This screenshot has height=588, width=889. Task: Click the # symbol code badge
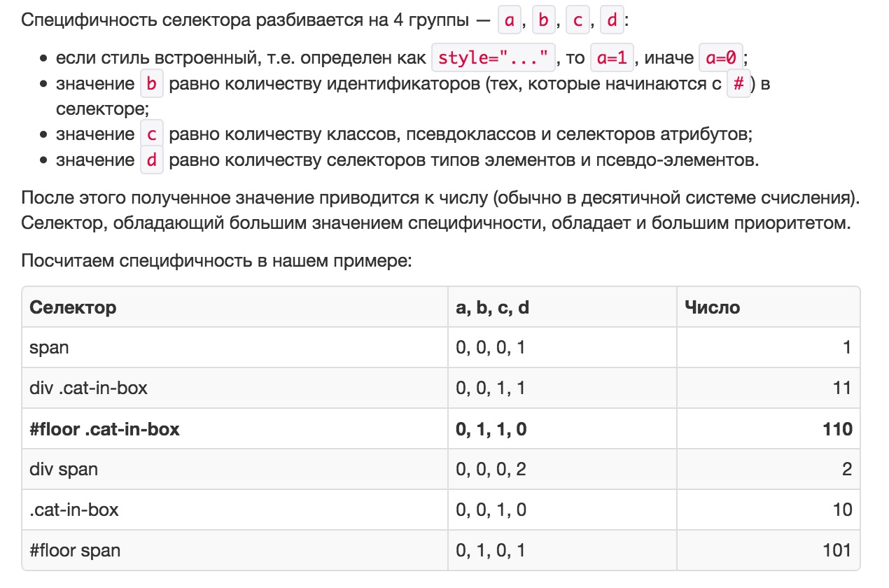738,84
